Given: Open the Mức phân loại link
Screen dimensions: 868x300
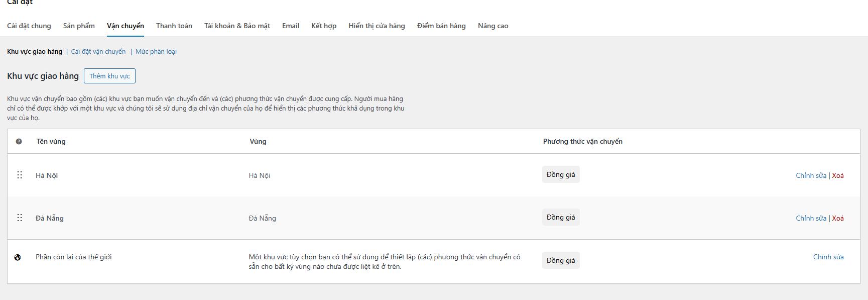Looking at the screenshot, I should [156, 51].
